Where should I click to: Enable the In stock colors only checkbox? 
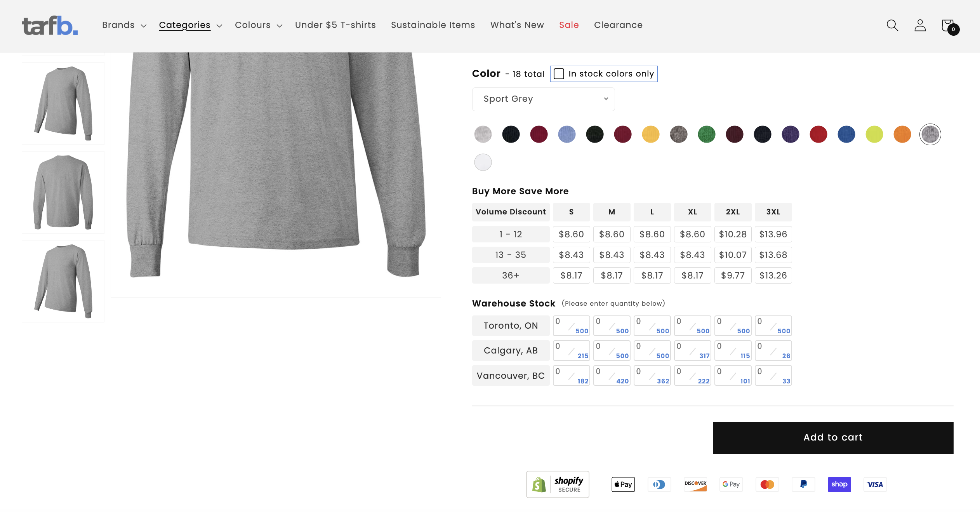[x=559, y=73]
